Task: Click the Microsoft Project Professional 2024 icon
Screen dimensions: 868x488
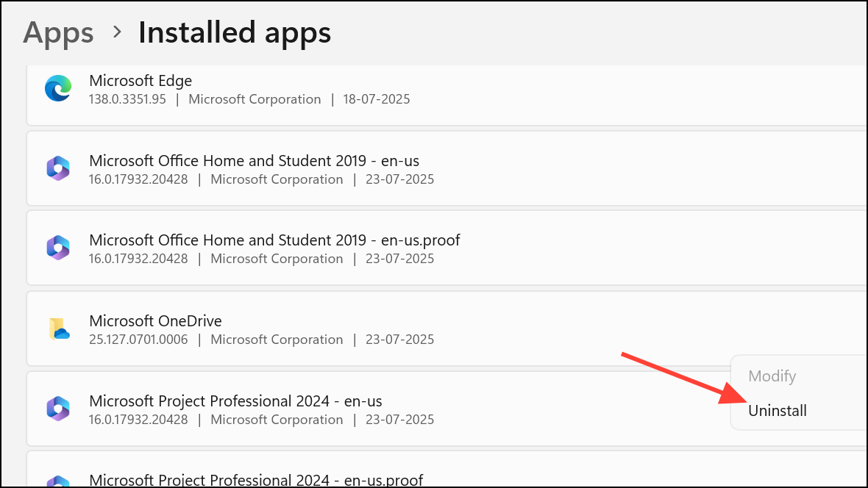Action: (57, 409)
